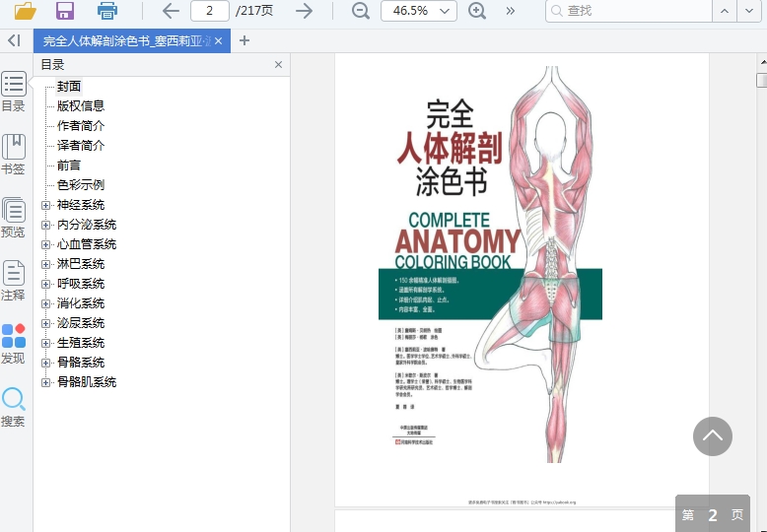Add a new tab with plus button
This screenshot has width=767, height=532.
[244, 40]
